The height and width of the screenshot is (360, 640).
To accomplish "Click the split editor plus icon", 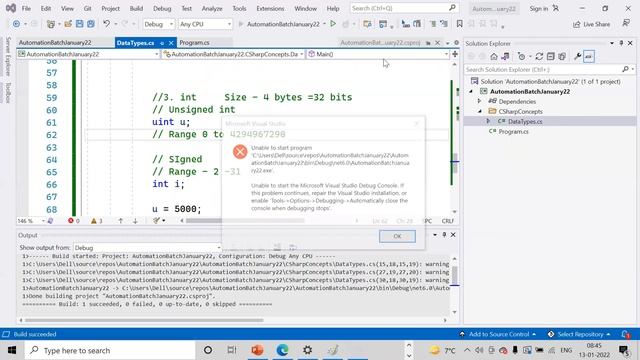I will coord(455,54).
